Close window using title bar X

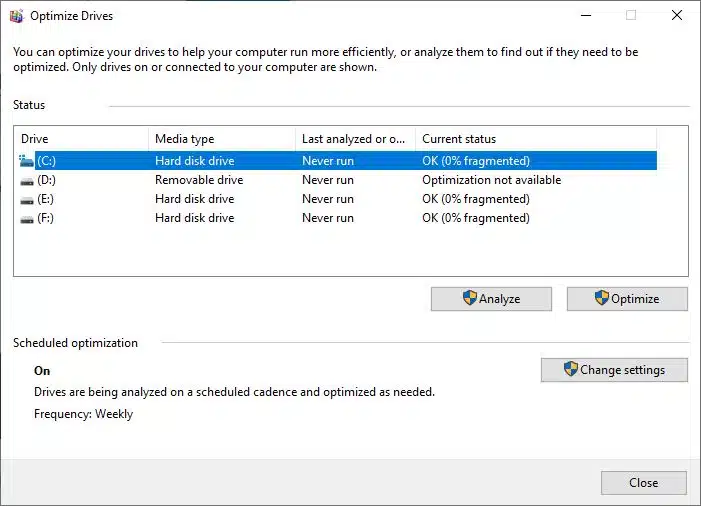[677, 16]
